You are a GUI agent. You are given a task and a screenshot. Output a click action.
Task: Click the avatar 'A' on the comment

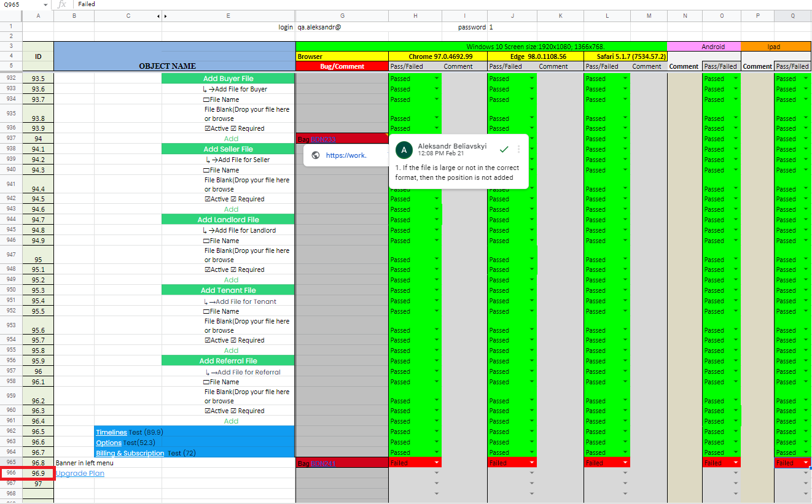[x=404, y=149]
